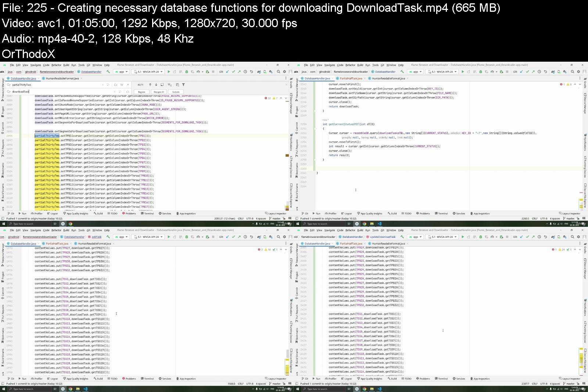The width and height of the screenshot is (588, 392).
Task: Click the Replace All button
Action: [159, 92]
